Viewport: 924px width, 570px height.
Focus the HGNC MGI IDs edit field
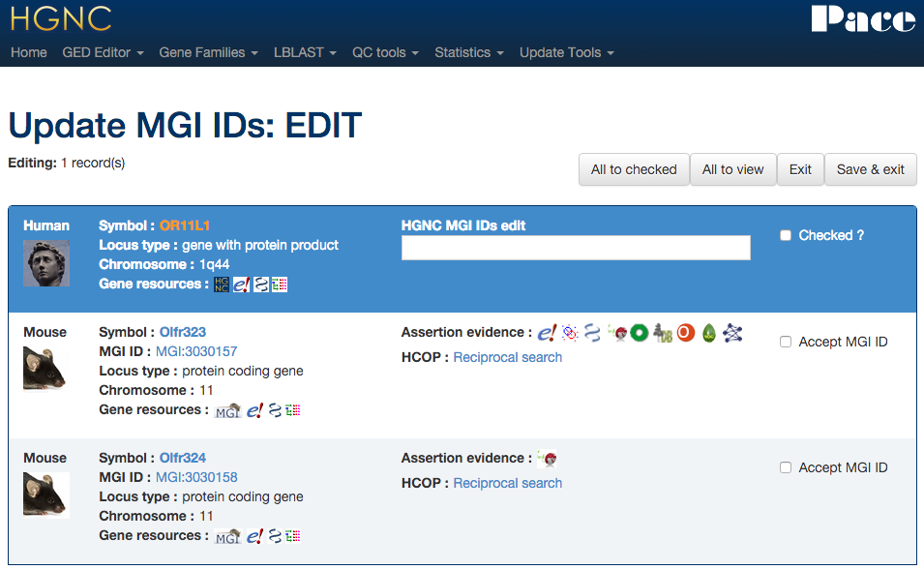(576, 248)
